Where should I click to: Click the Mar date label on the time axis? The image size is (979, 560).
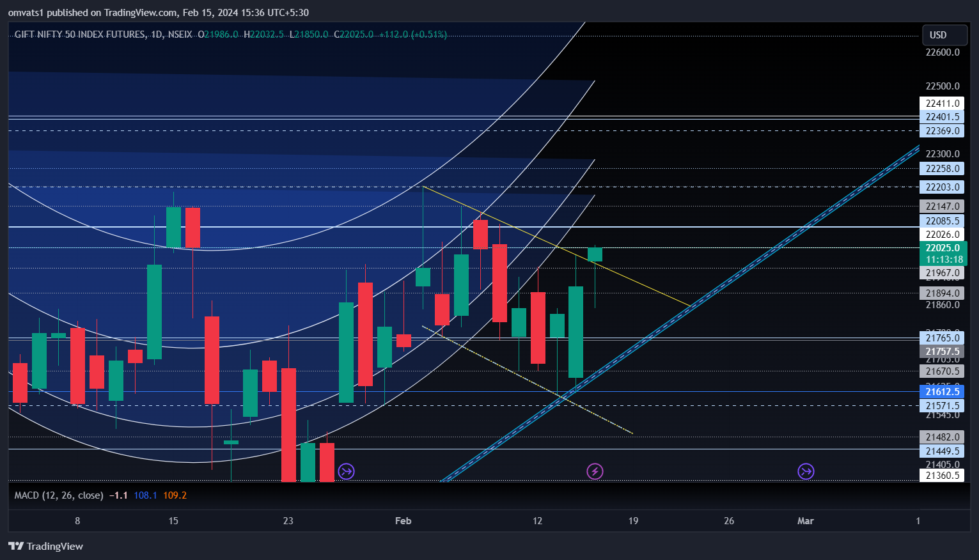point(805,521)
